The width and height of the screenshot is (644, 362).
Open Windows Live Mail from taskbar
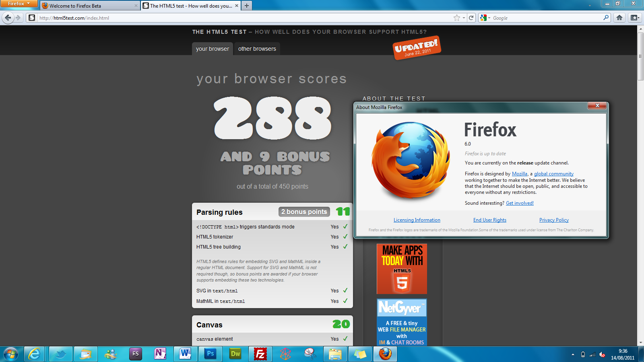click(86, 354)
